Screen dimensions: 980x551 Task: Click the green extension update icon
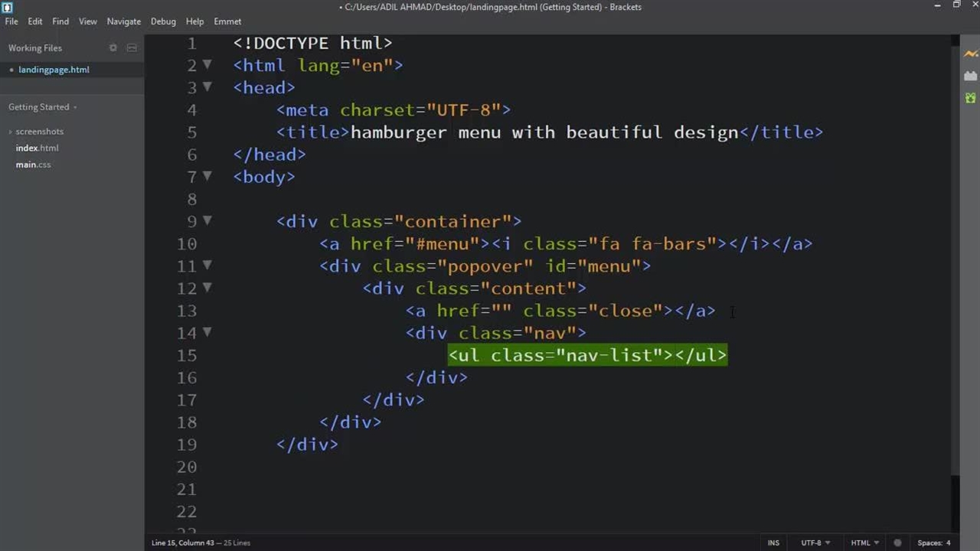click(x=970, y=98)
